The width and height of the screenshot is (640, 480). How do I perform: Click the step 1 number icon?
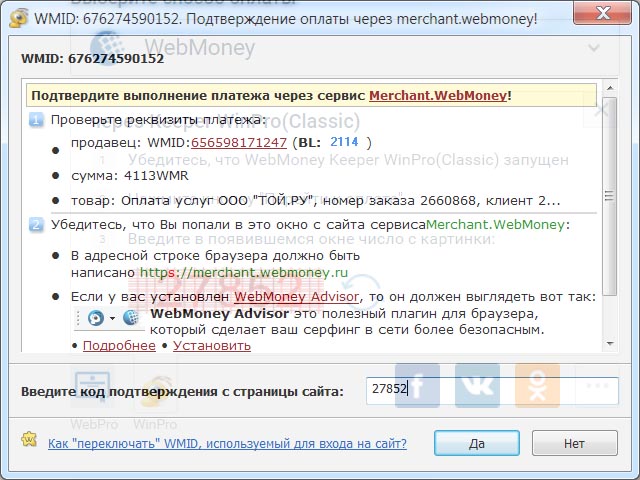click(x=36, y=120)
